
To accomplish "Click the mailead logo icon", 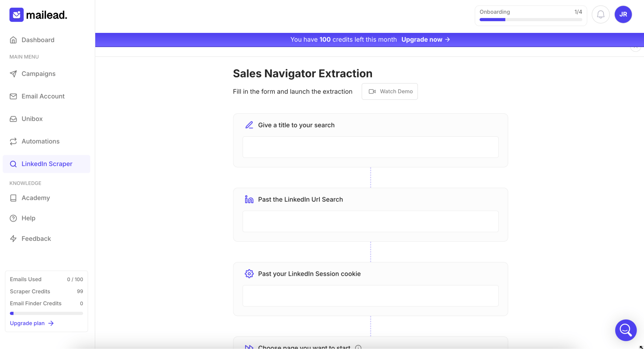I will click(16, 15).
